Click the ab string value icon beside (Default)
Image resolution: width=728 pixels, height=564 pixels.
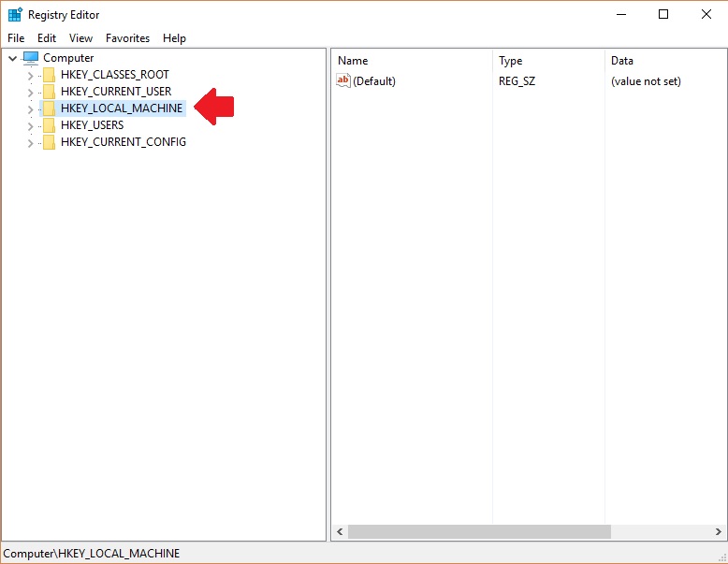tap(343, 80)
